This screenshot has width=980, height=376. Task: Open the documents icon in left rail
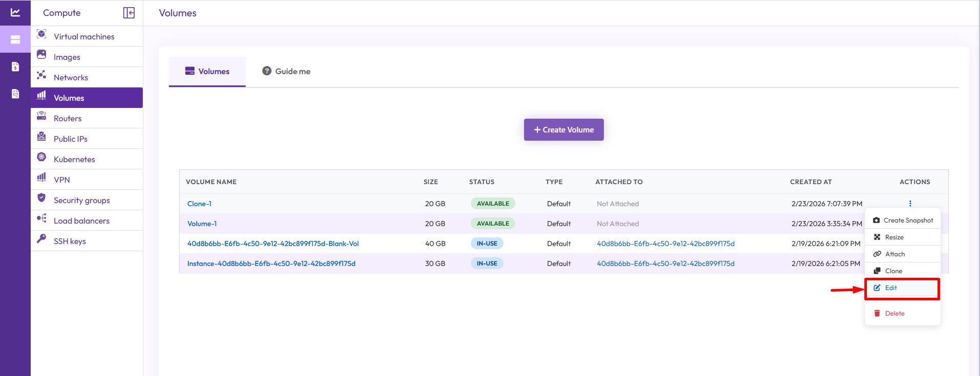pyautogui.click(x=15, y=94)
